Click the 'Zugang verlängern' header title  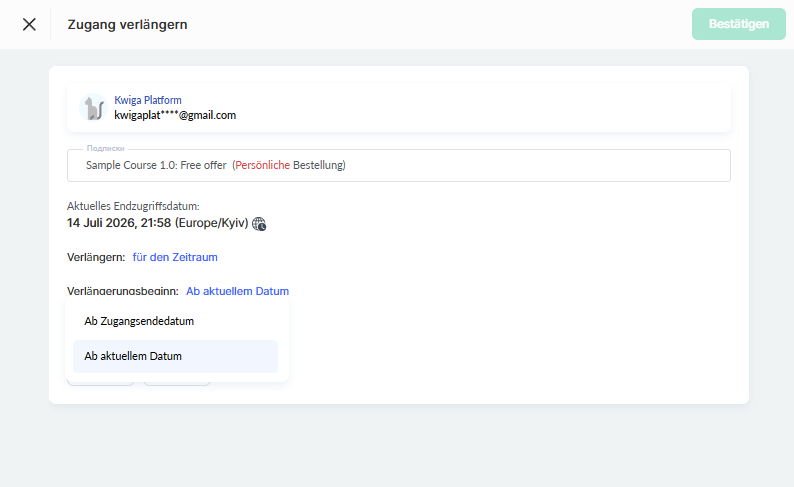128,24
